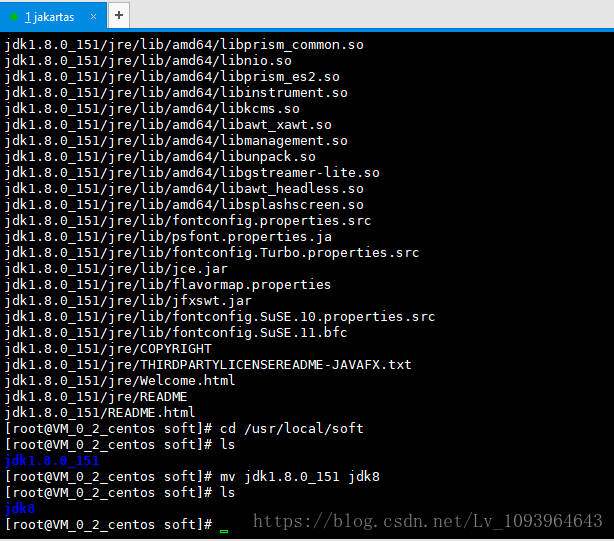Click the cd /usr/local/soft command
Viewport: 614px width, 541px height.
[x=292, y=429]
